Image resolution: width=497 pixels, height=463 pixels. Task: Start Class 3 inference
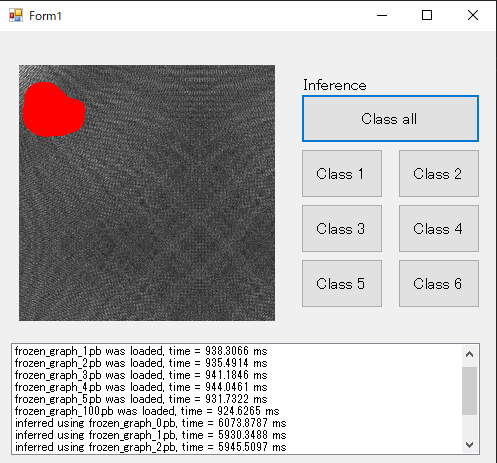coord(342,228)
